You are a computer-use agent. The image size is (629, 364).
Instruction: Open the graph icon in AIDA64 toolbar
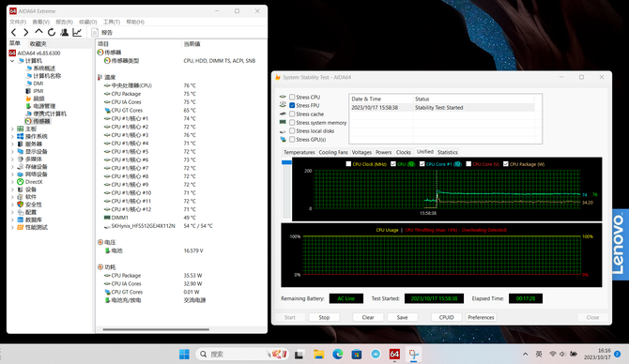(77, 33)
